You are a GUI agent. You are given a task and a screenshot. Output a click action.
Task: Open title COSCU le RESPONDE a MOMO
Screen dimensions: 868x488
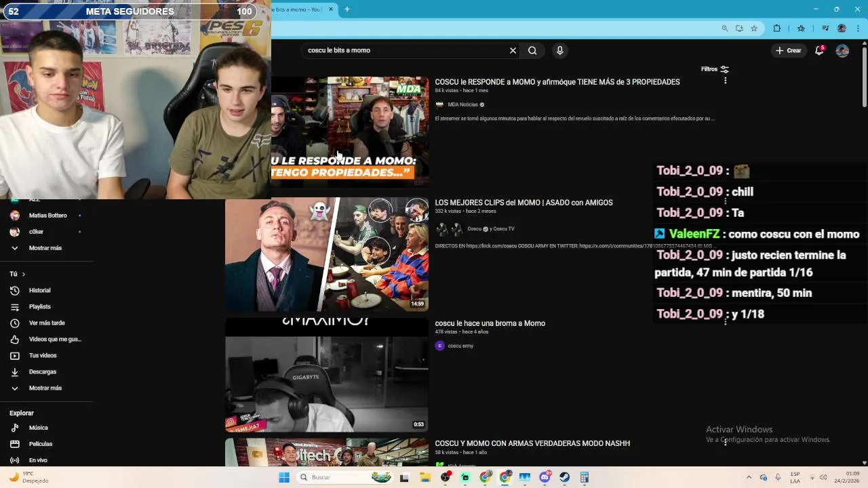(x=557, y=82)
